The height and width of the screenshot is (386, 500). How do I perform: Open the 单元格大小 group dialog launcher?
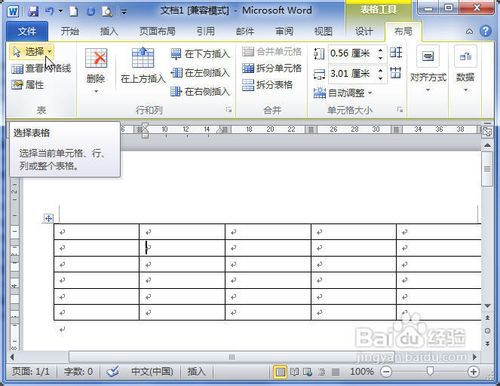[x=400, y=109]
